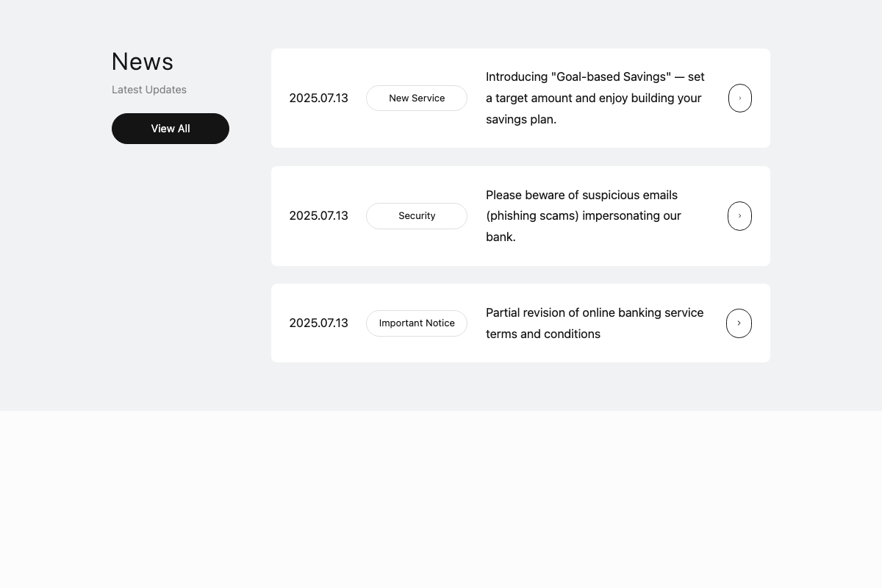This screenshot has width=882, height=588.
Task: Open the Introducing Goal-based Savings headline
Action: point(595,98)
